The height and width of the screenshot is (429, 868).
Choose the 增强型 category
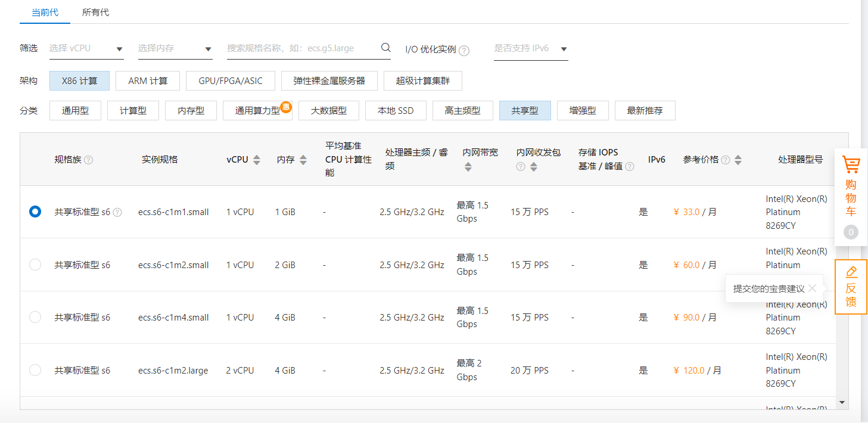pyautogui.click(x=583, y=110)
